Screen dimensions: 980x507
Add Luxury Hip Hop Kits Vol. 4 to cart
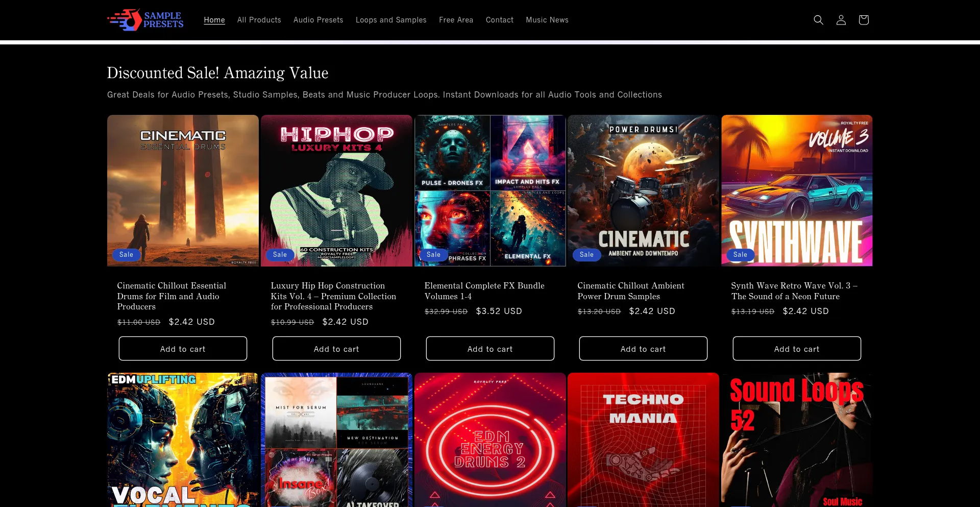coord(336,349)
